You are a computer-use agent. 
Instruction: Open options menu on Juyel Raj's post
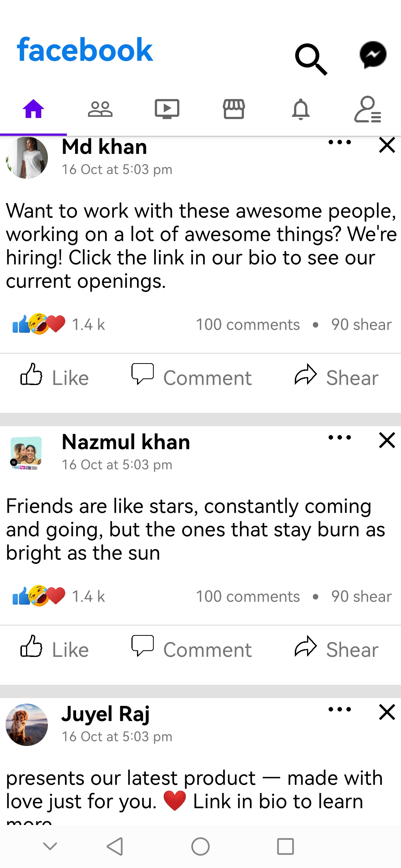click(x=339, y=709)
